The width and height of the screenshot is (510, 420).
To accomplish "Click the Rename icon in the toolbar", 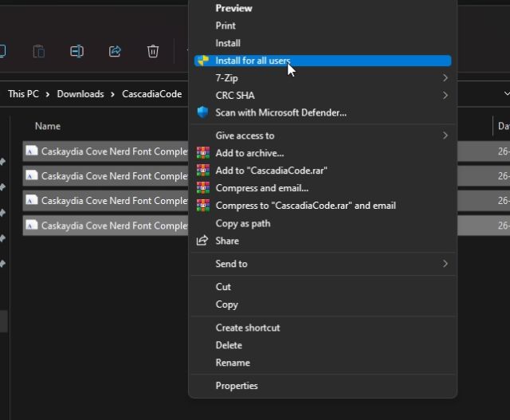I will point(76,51).
